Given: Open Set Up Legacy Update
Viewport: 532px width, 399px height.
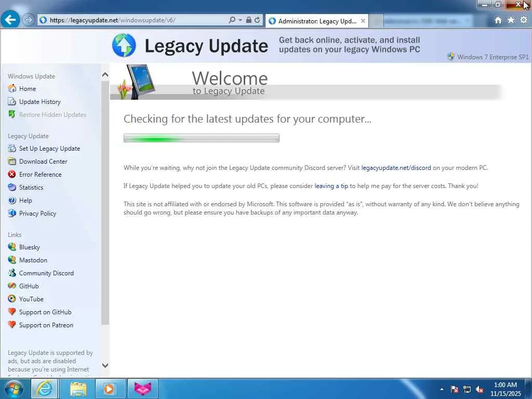Looking at the screenshot, I should (x=49, y=149).
